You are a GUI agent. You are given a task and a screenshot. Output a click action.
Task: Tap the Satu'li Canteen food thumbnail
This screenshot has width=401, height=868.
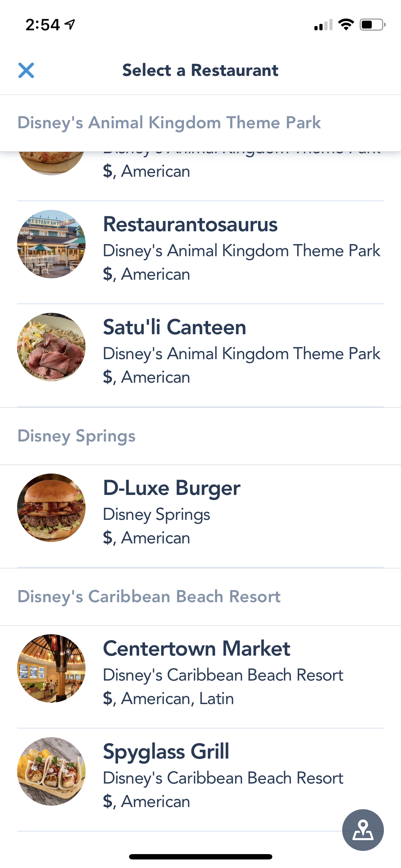point(51,347)
